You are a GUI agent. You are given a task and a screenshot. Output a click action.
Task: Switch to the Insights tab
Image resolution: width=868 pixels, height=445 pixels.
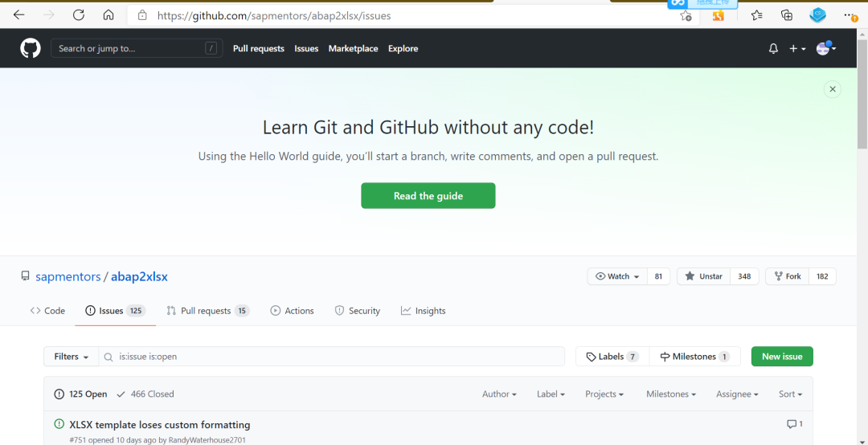point(423,311)
